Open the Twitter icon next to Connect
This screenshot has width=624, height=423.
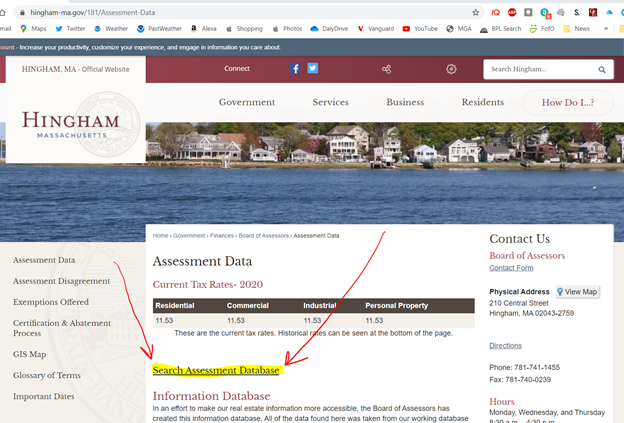pyautogui.click(x=313, y=69)
